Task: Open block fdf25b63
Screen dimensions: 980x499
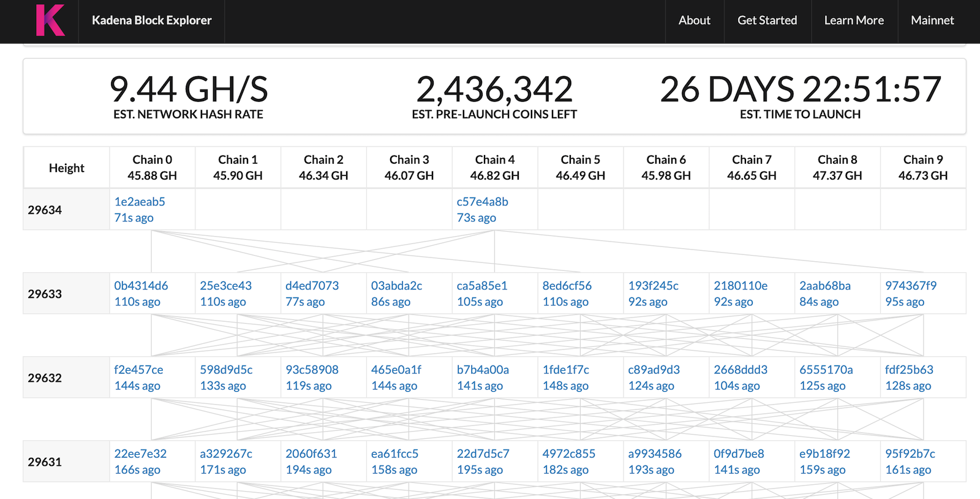Action: [x=910, y=370]
